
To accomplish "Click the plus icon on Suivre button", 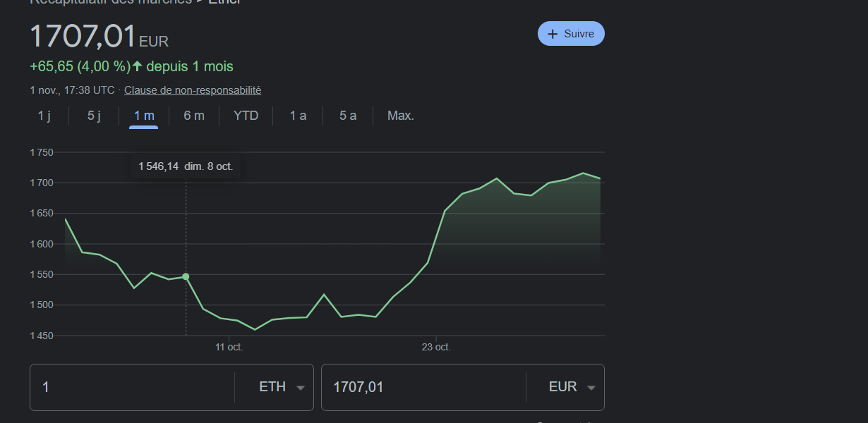I will coord(553,34).
